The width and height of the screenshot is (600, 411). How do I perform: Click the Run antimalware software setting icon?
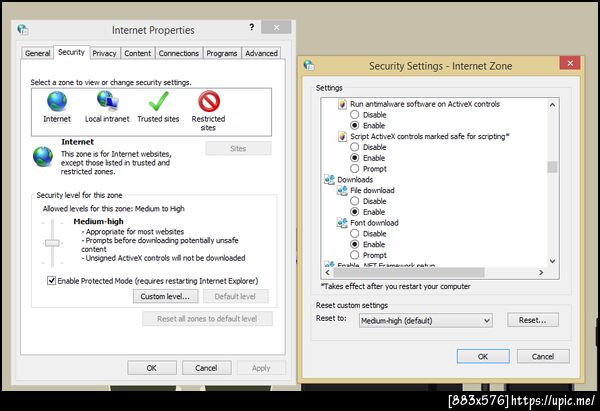coord(342,104)
